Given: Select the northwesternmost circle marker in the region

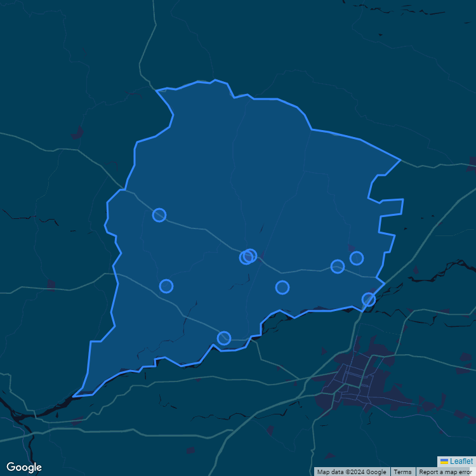Looking at the screenshot, I should coord(159,215).
